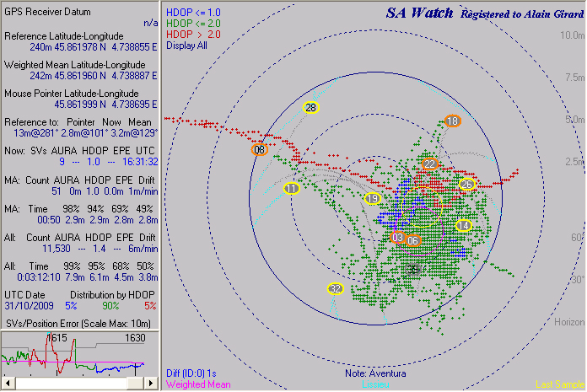587x392 pixels.
Task: Filter plot by HDOP > 2.0
Action: pyautogui.click(x=193, y=35)
